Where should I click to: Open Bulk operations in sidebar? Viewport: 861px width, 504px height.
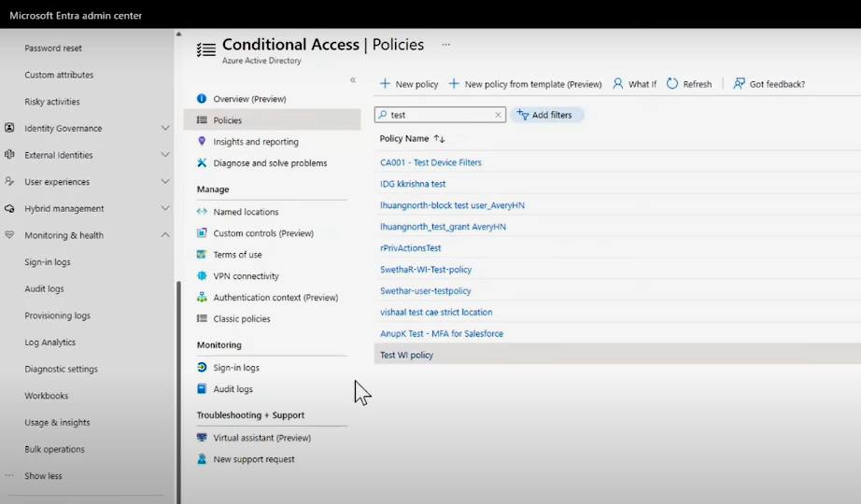[54, 449]
